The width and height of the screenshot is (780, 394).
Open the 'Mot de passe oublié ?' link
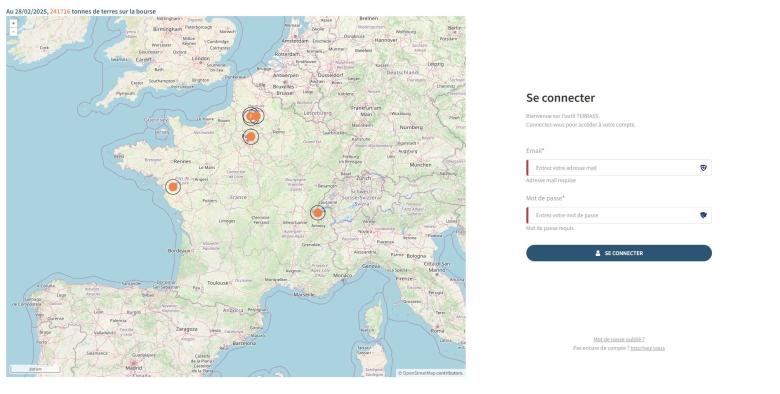tap(619, 339)
